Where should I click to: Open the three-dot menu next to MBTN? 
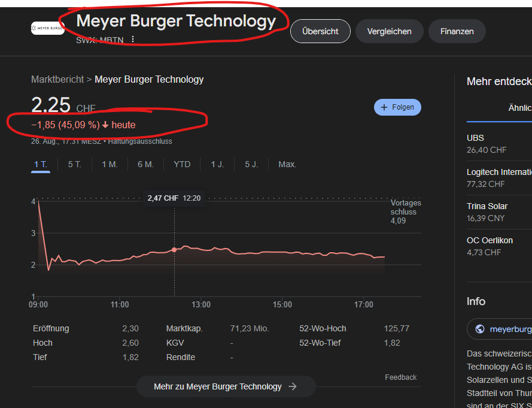pos(133,40)
